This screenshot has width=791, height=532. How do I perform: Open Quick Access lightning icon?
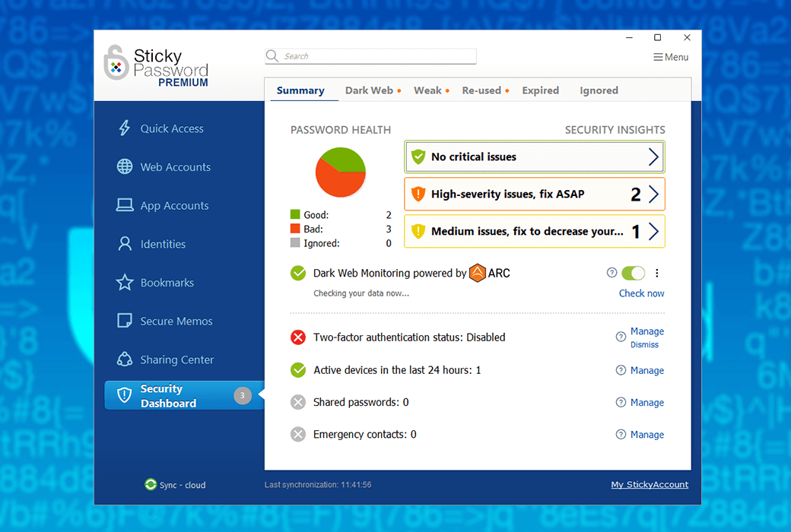(x=124, y=128)
